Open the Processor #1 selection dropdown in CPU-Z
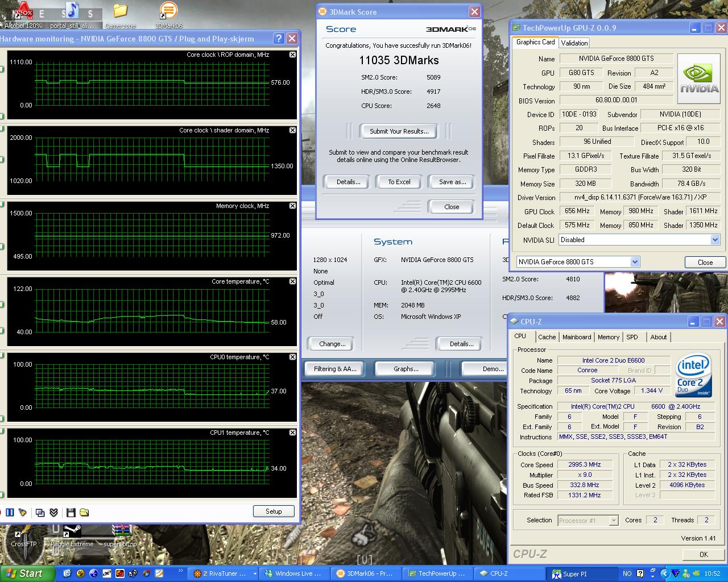728x582 pixels. pyautogui.click(x=613, y=520)
